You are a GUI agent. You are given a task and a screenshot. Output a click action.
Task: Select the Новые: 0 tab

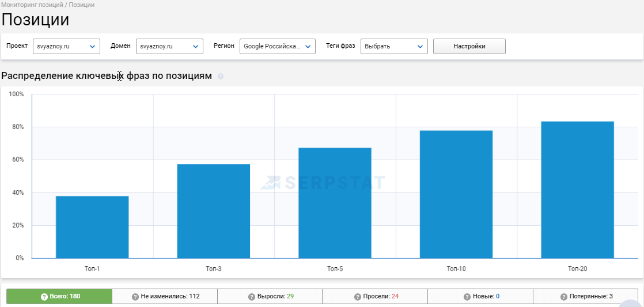(x=480, y=296)
